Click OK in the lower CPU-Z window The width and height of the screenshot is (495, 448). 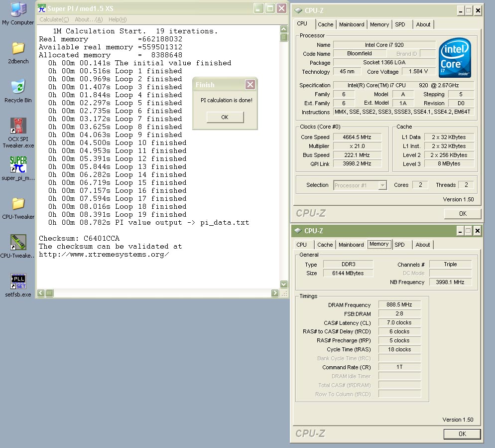tap(462, 434)
